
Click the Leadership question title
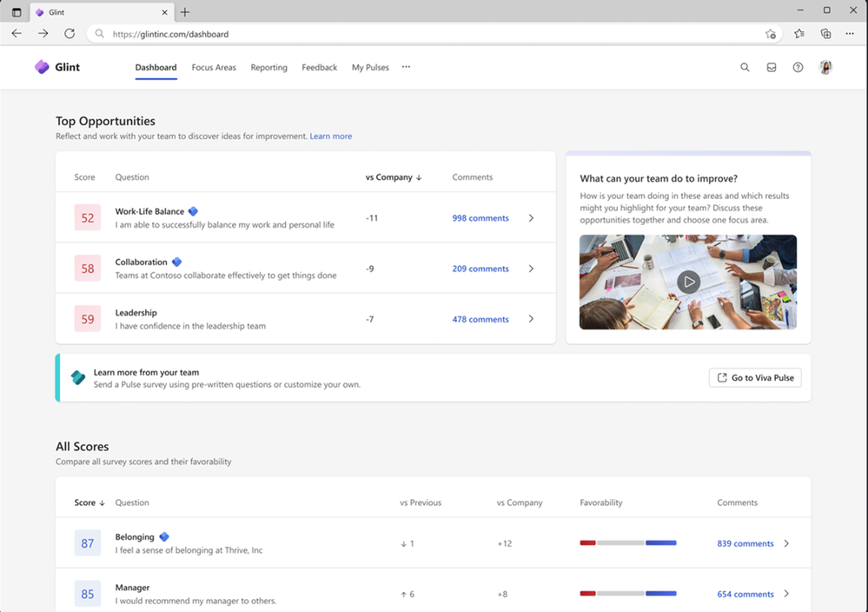click(136, 312)
